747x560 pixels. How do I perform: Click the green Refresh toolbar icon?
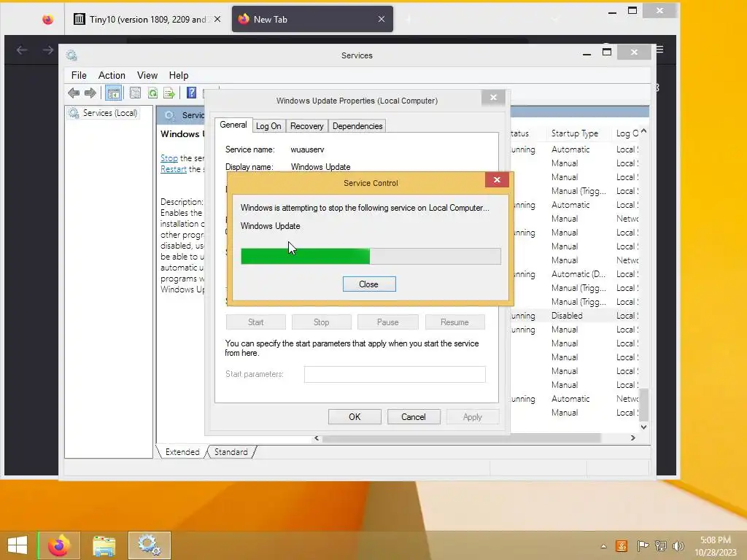152,93
